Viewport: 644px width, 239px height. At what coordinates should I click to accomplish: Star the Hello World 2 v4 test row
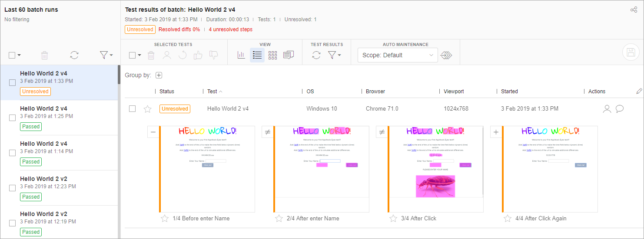[x=147, y=109]
